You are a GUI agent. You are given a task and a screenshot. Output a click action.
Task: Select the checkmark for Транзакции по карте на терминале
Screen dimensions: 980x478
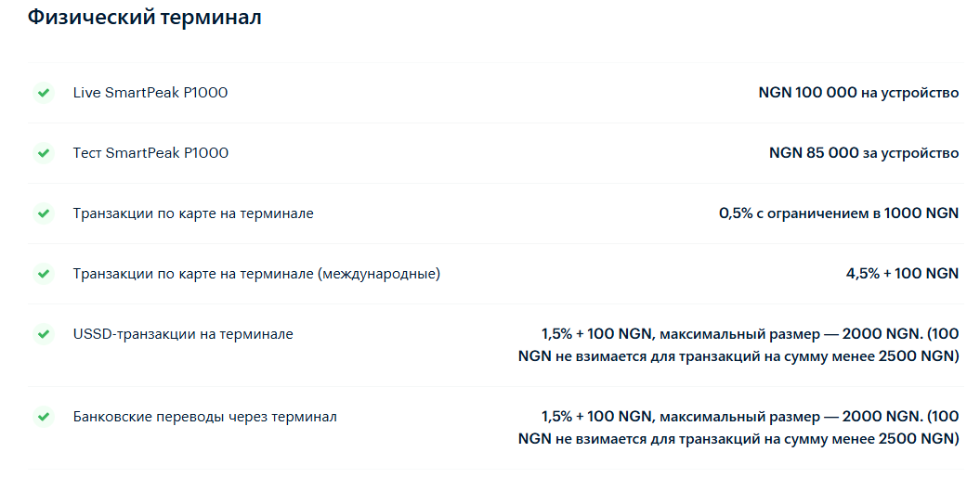(43, 213)
